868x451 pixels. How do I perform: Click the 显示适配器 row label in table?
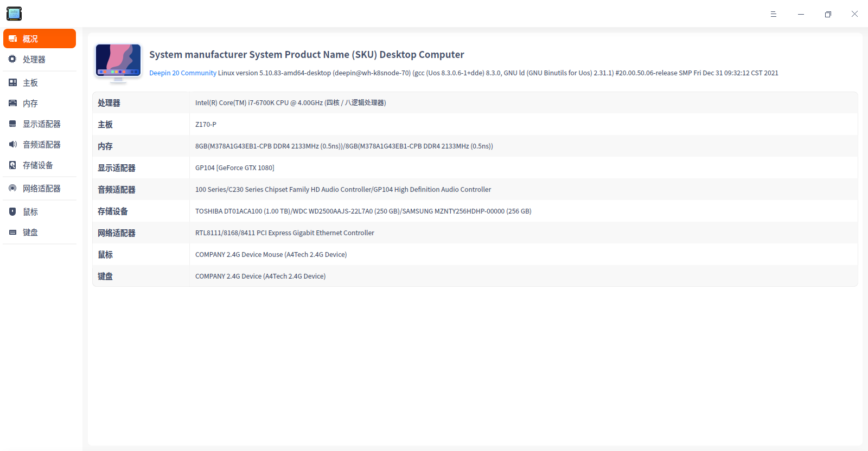click(x=117, y=168)
